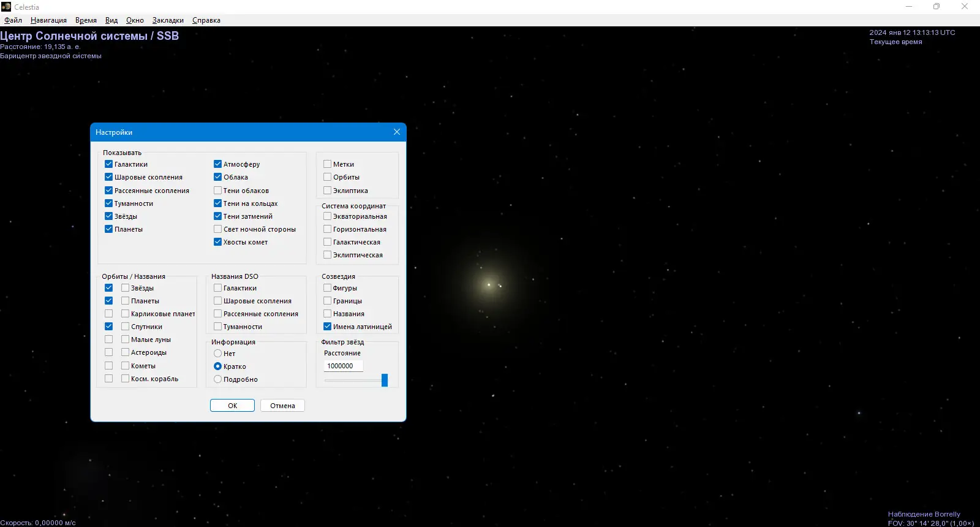
Task: Click the glowing Sun in the sky view
Action: [x=489, y=284]
